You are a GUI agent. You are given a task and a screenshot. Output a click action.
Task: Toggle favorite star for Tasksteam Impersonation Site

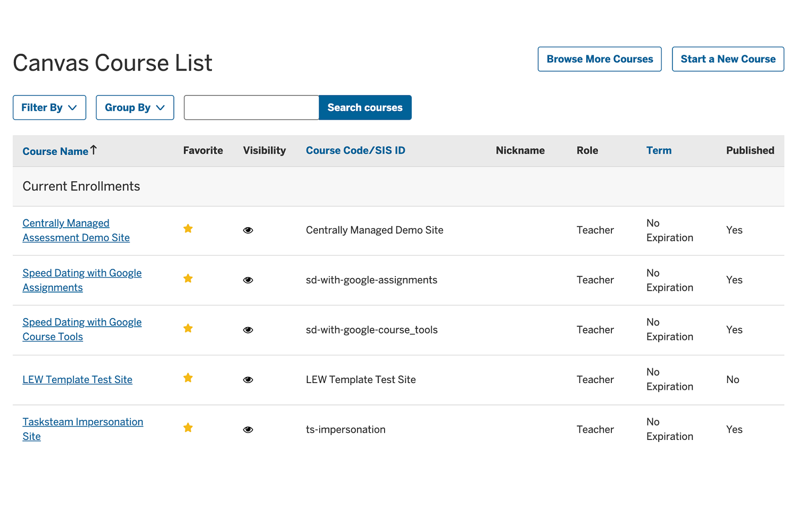point(188,428)
